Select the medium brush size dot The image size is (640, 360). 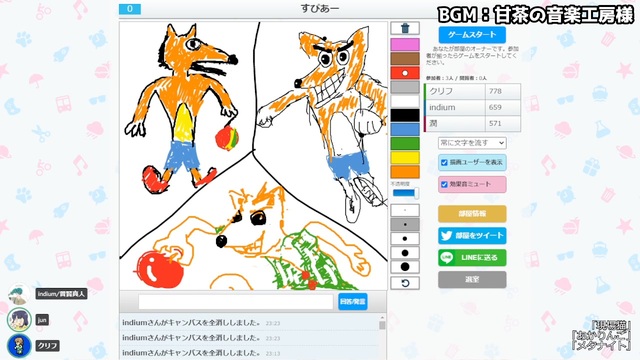tap(405, 239)
